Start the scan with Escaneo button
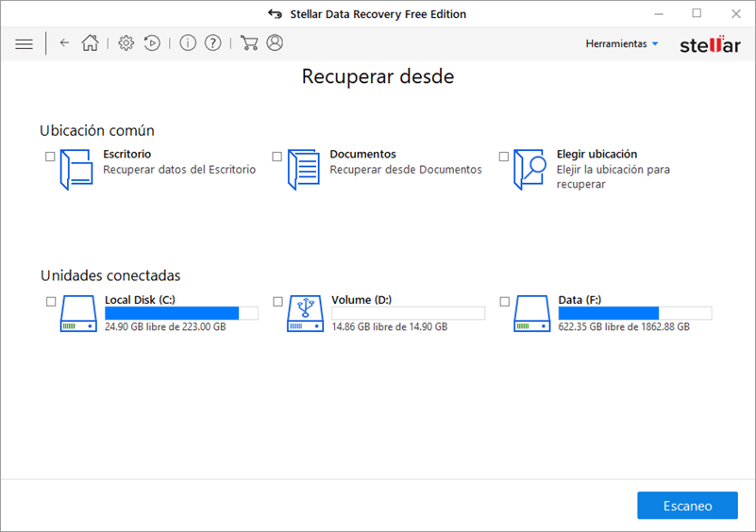The image size is (756, 532). click(687, 506)
